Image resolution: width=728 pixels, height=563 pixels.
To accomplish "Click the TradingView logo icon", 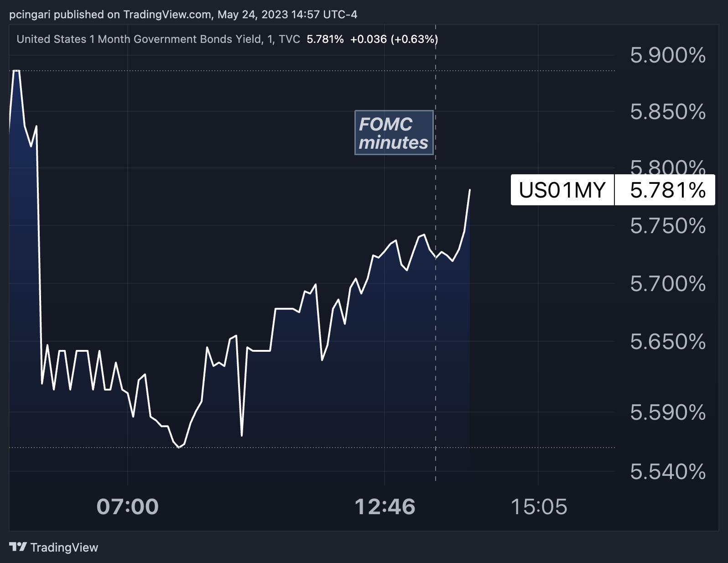I will tap(18, 547).
